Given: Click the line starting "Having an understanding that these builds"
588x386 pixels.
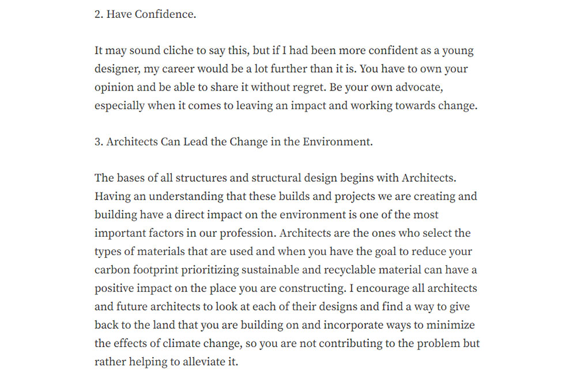Looking at the screenshot, I should click(x=285, y=196).
